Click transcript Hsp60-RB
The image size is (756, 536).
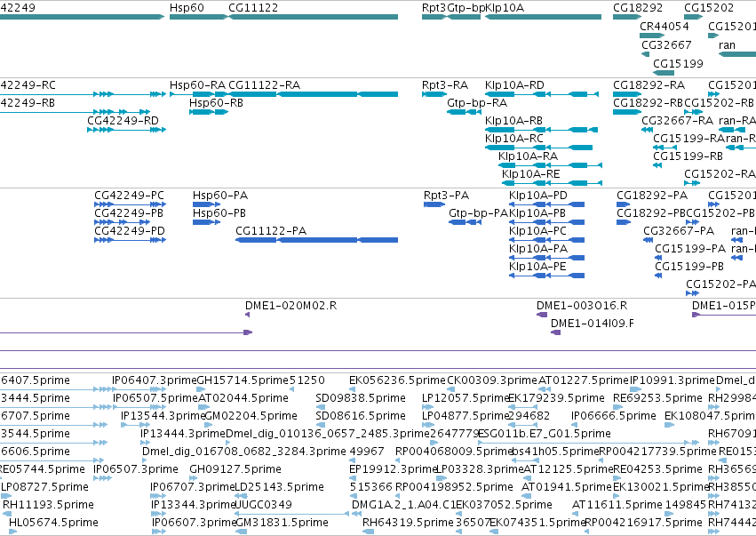209,112
